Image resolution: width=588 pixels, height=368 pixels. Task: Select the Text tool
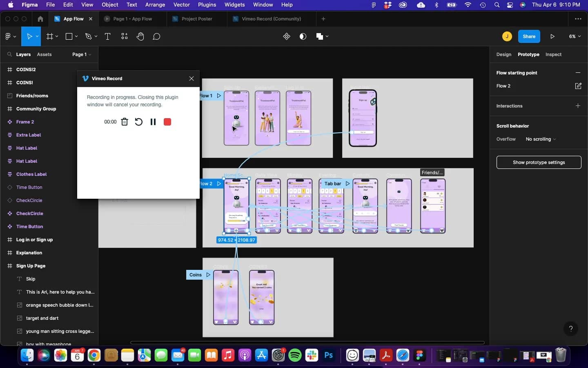[107, 36]
